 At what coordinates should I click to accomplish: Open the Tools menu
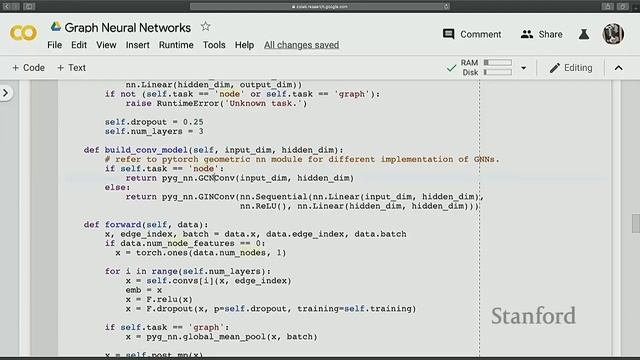(214, 45)
